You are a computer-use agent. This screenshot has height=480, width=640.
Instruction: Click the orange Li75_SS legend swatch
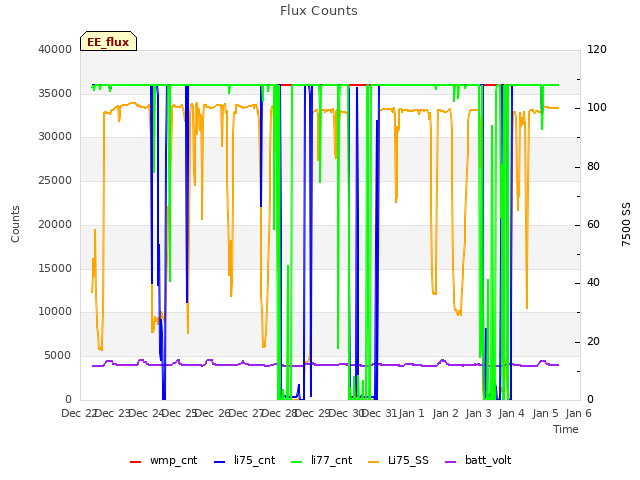(373, 461)
